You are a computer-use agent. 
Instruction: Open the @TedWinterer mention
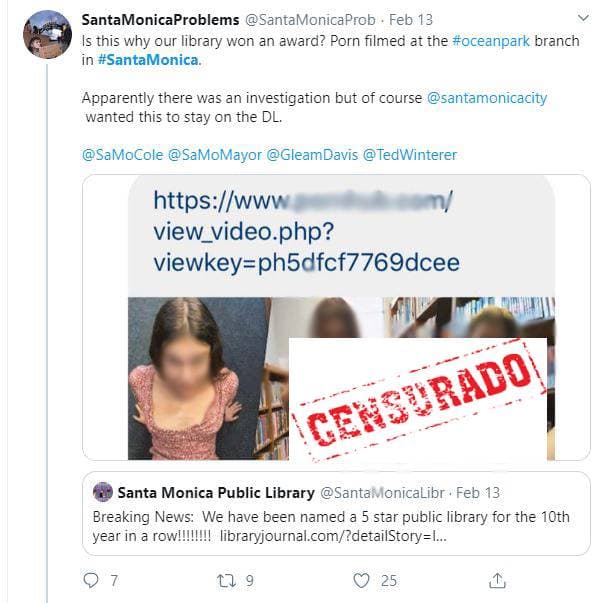coord(410,155)
